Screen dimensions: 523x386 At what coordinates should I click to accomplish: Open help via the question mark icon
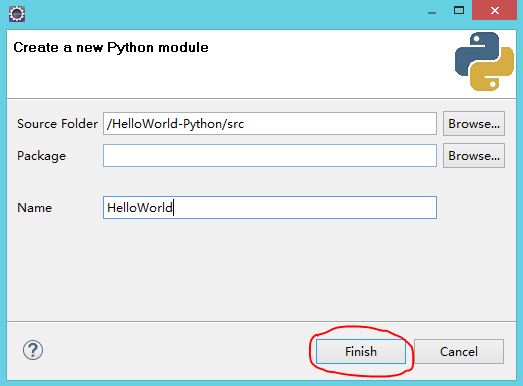pos(33,350)
